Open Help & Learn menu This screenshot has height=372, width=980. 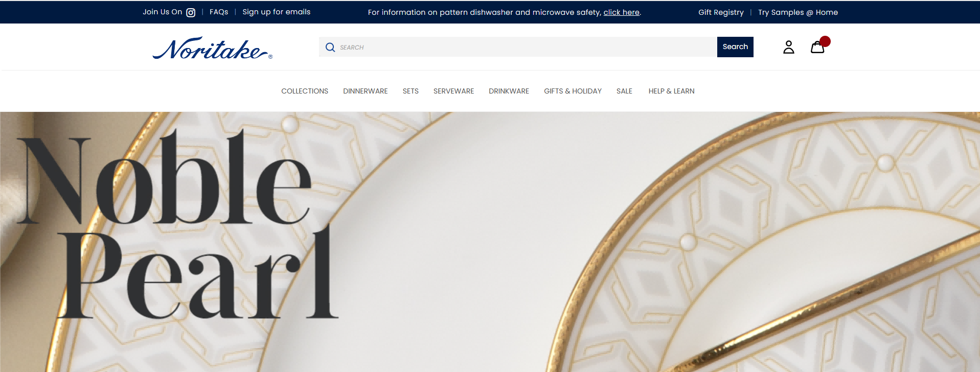coord(671,91)
